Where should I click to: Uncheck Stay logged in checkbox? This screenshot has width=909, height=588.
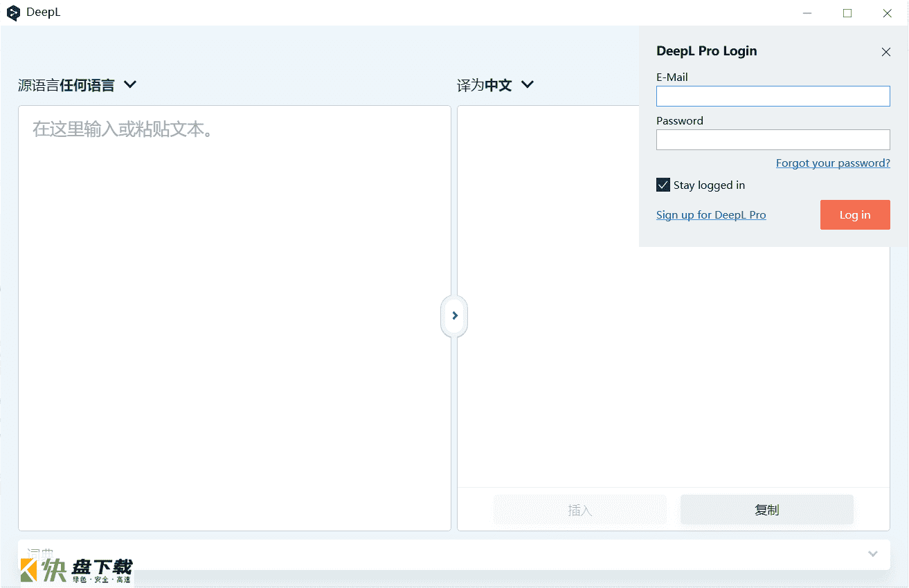(663, 185)
